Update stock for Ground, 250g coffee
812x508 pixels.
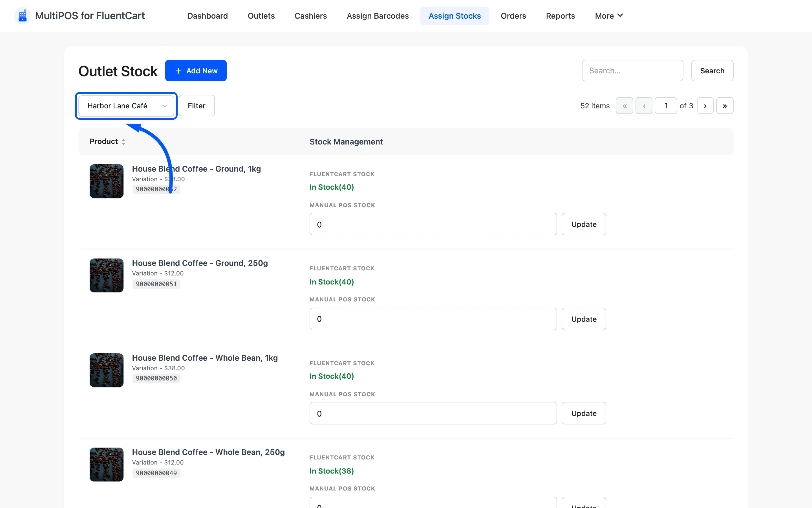(584, 319)
